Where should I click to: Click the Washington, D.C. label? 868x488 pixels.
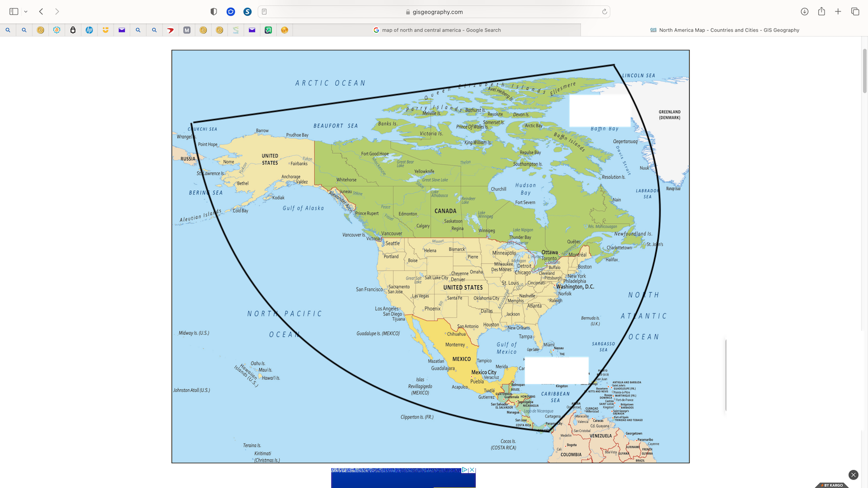pos(575,287)
